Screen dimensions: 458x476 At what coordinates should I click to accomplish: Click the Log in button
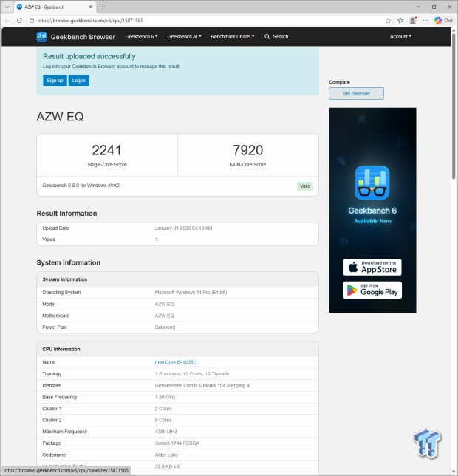pyautogui.click(x=79, y=80)
